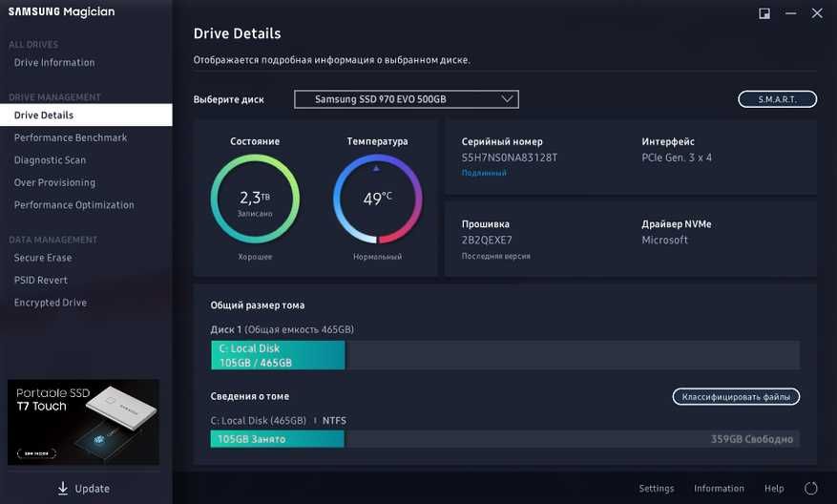The image size is (837, 504).
Task: Open Diagnostic Scan section
Action: pyautogui.click(x=50, y=160)
